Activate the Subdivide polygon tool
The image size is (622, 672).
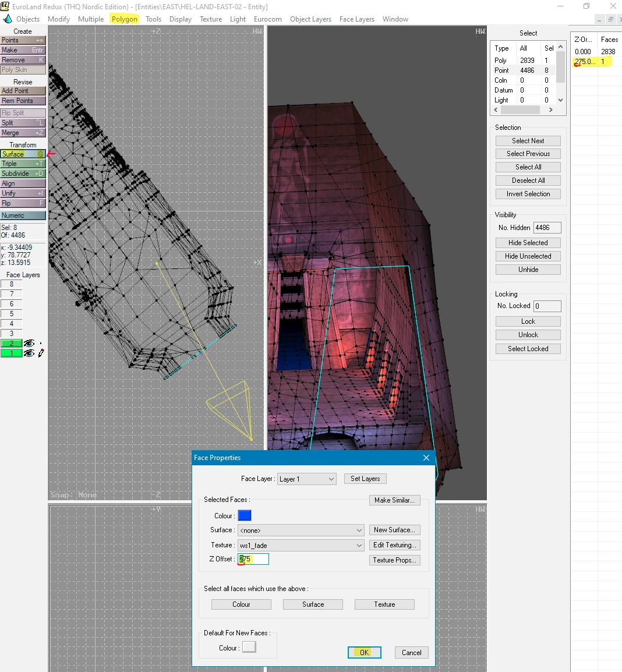[x=23, y=174]
